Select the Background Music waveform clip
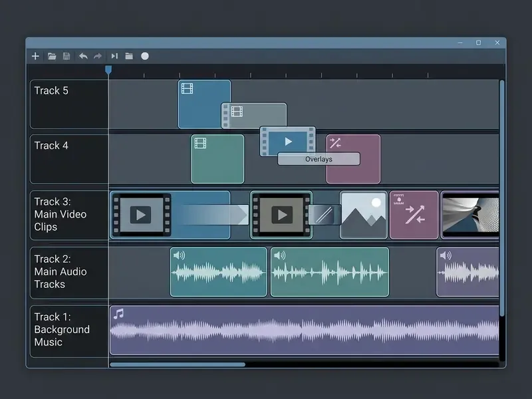 [x=305, y=330]
